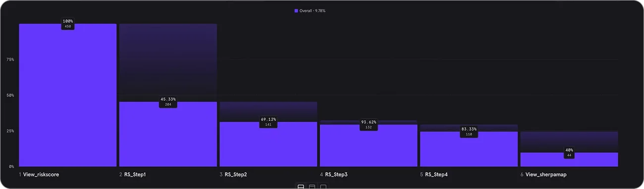Click the '1 View_riskscore' step label
The height and width of the screenshot is (189, 644).
point(39,175)
